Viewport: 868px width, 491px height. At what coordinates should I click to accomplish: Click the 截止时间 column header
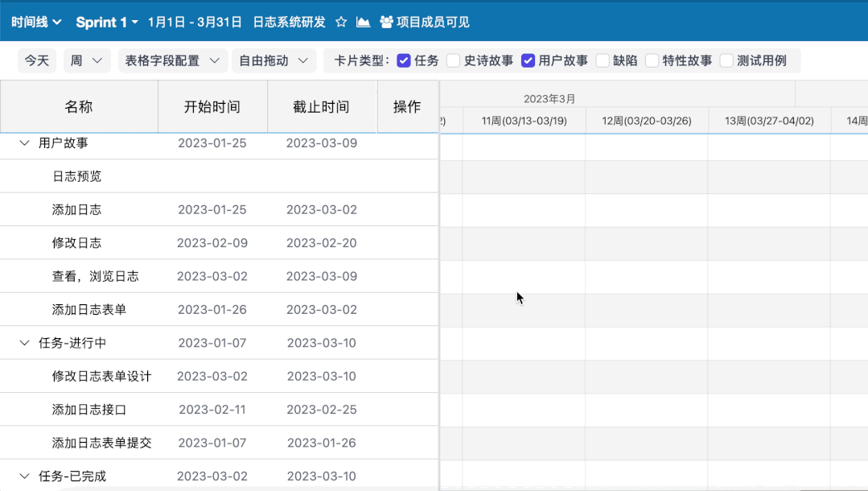[321, 106]
